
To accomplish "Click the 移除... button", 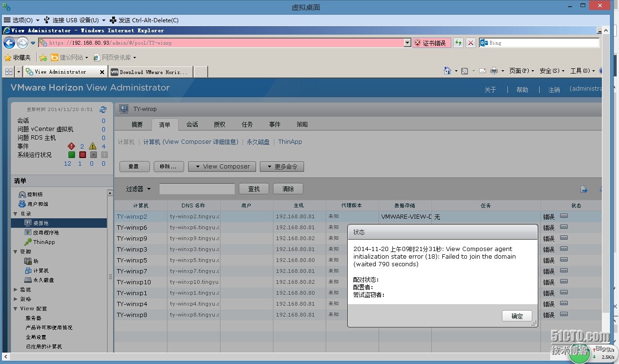I will [169, 167].
